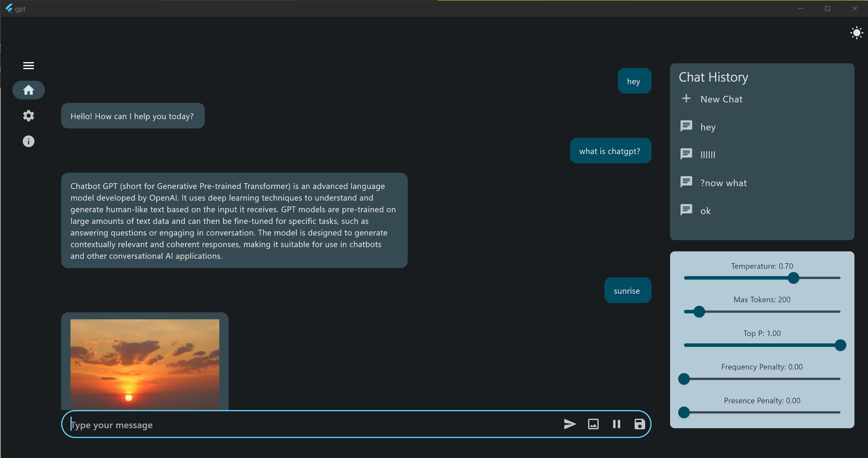The width and height of the screenshot is (868, 458).
Task: Open the '?now what' conversation
Action: tap(723, 183)
